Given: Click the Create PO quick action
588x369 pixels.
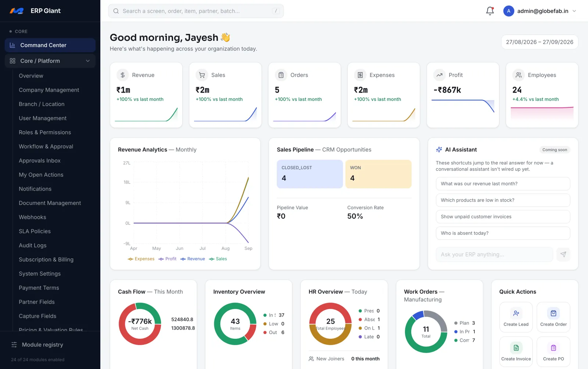Looking at the screenshot, I should [553, 352].
